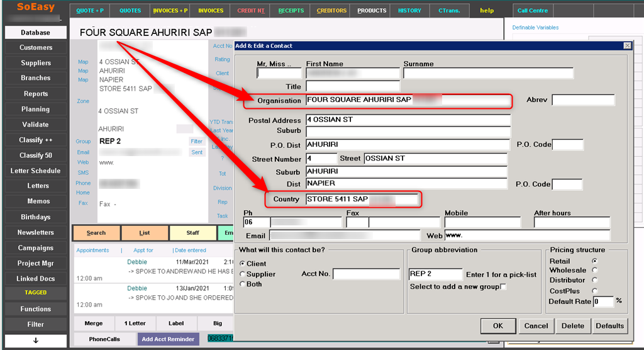Tick Select to add a new group checkbox
The width and height of the screenshot is (644, 350).
[504, 286]
